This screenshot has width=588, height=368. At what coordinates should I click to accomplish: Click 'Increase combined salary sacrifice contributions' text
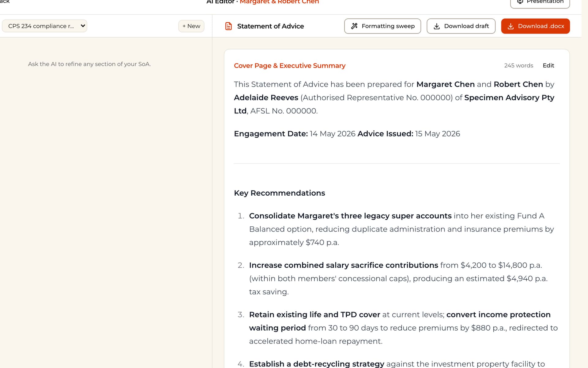tap(344, 265)
